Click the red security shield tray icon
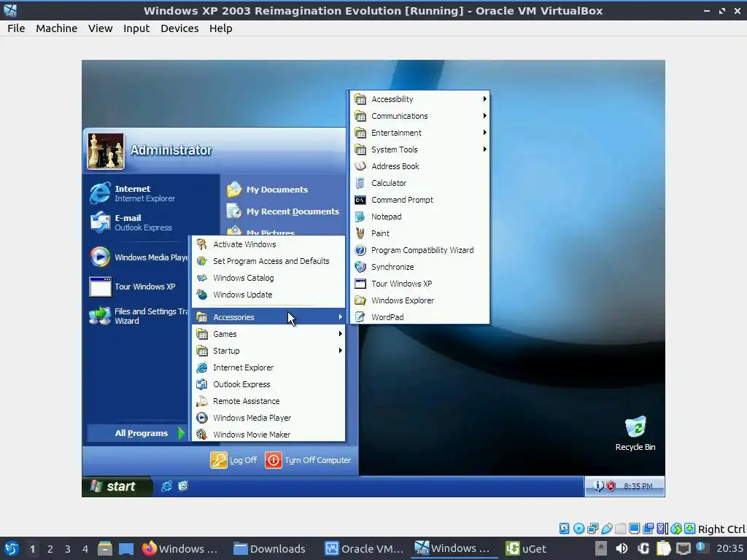 pyautogui.click(x=611, y=486)
